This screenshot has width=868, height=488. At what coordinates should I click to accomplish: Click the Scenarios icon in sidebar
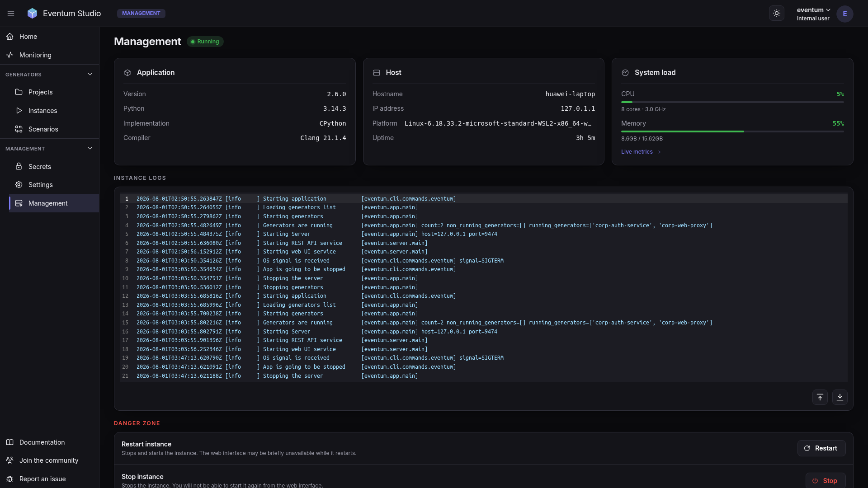pyautogui.click(x=19, y=129)
